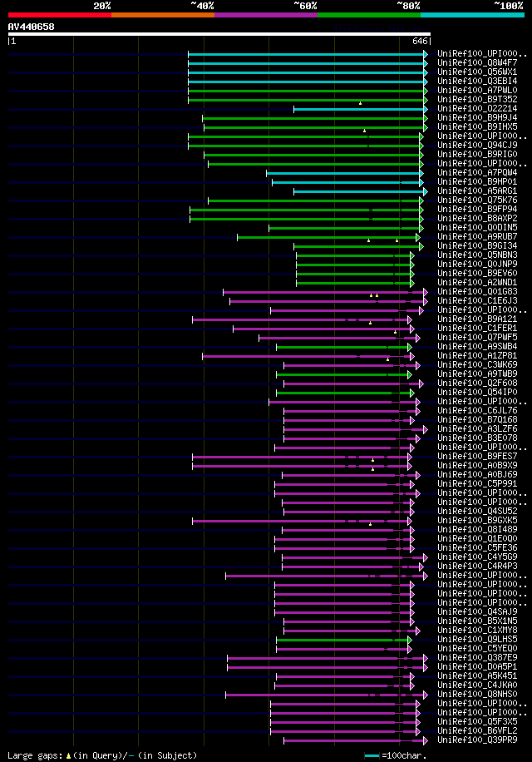Select the UniRef100_A9SWB4 label
Viewport: 532px width, 762px height.
[477, 347]
